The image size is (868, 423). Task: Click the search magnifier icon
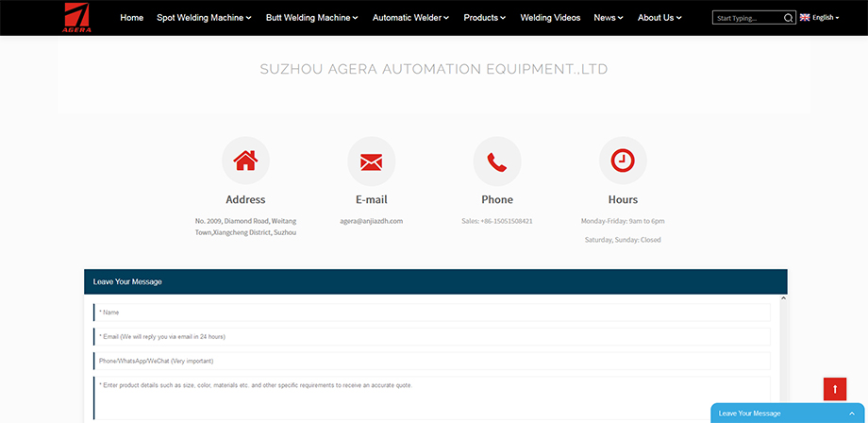788,18
